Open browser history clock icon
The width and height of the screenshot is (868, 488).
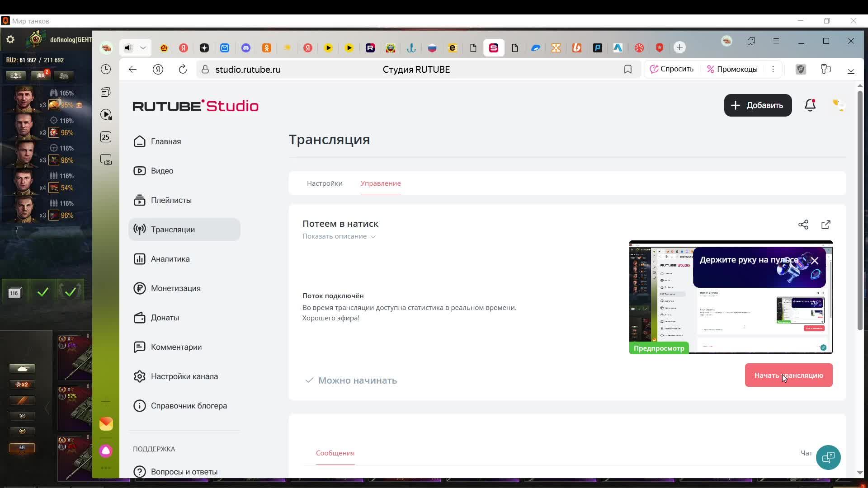(106, 69)
